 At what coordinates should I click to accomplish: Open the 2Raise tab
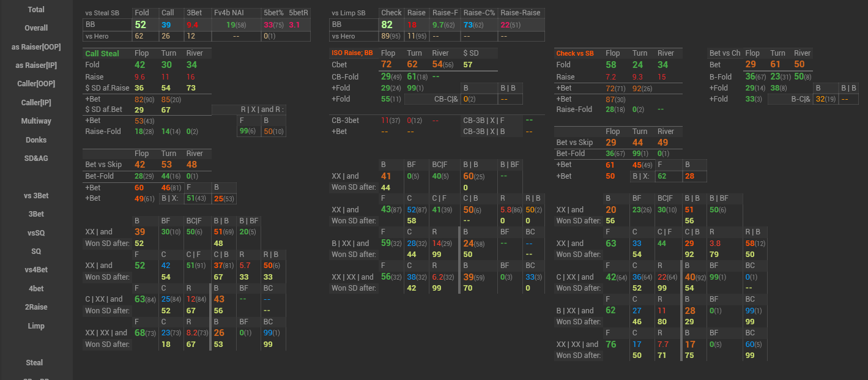(x=36, y=307)
